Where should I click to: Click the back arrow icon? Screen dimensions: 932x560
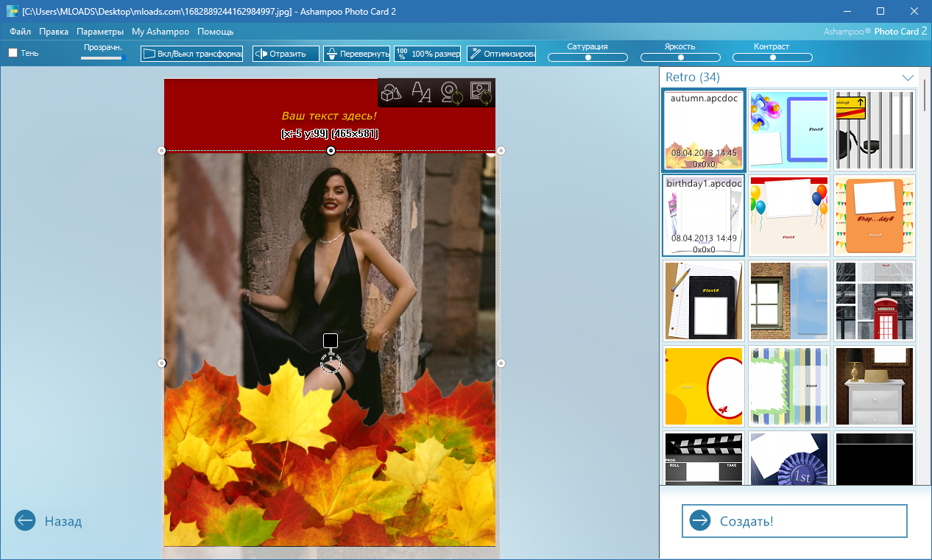25,521
